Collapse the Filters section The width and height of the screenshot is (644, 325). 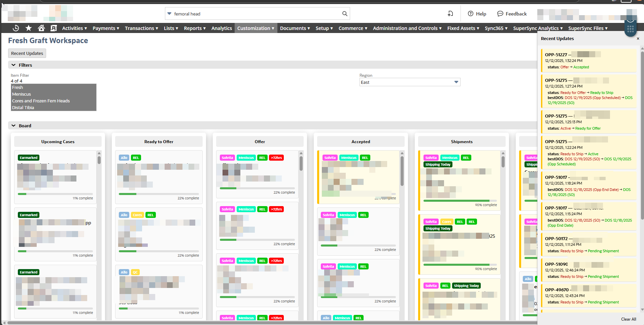[x=13, y=65]
